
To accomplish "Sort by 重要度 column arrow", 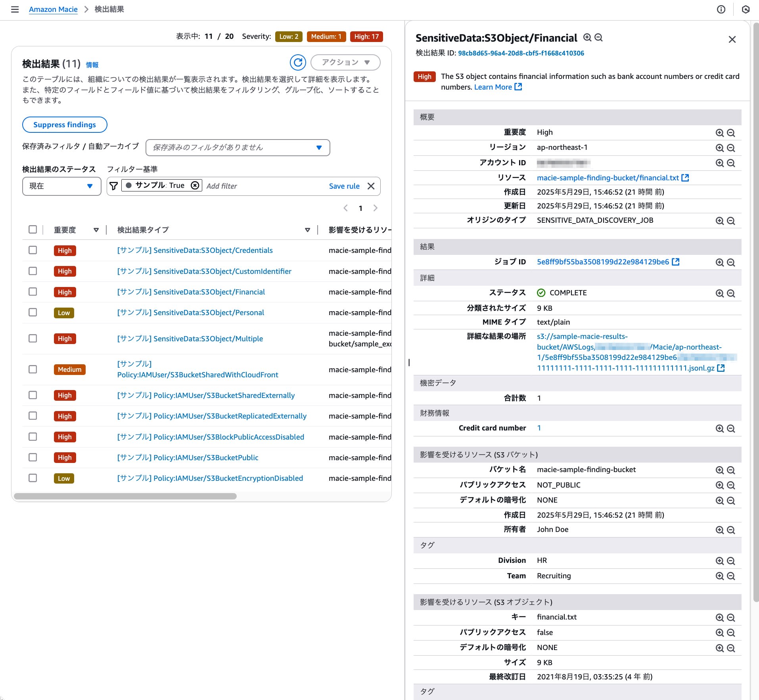I will tap(96, 230).
